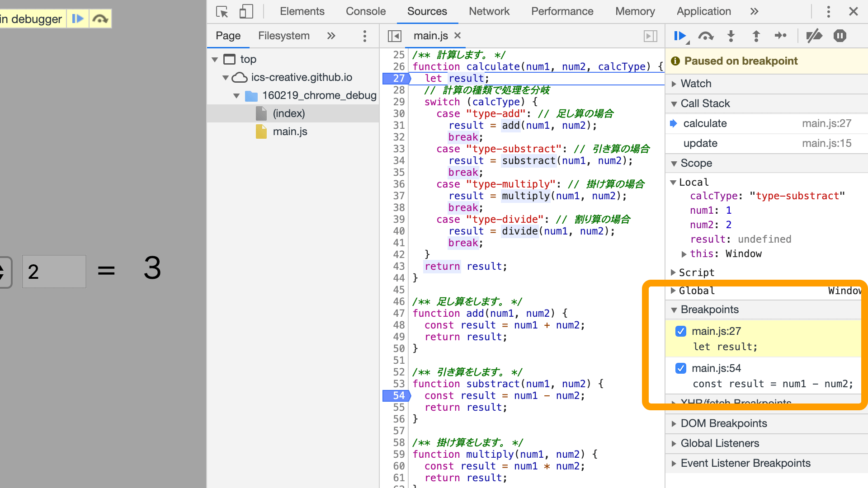Click the Pause on exceptions icon
This screenshot has width=868, height=488.
pos(840,36)
